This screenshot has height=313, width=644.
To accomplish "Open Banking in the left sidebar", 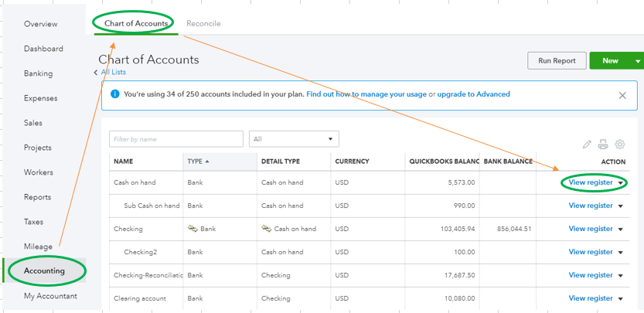I will coord(38,73).
